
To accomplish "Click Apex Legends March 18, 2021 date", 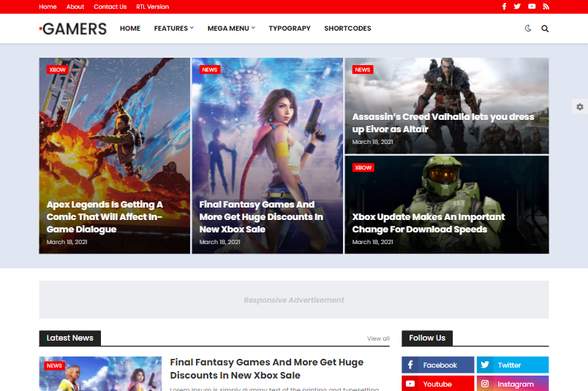I will point(67,242).
